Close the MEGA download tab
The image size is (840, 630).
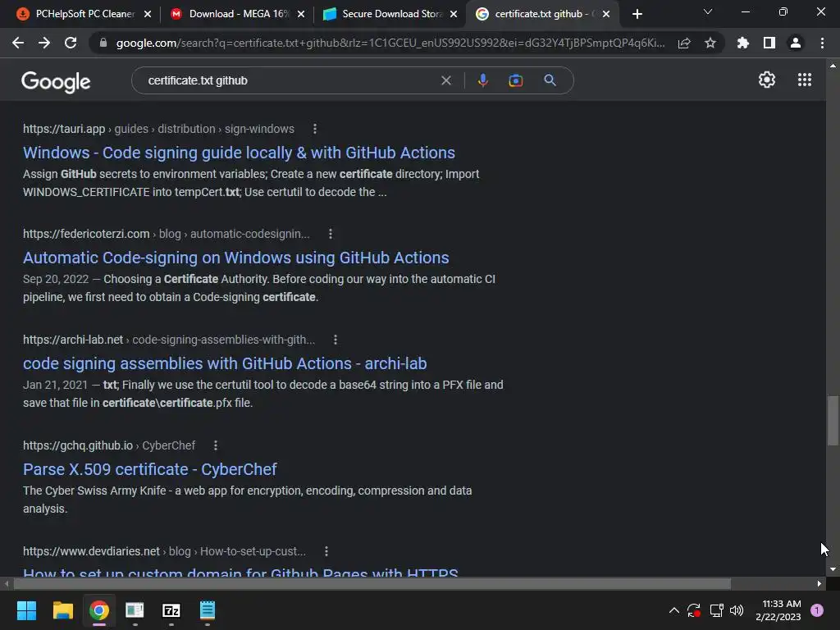300,15
